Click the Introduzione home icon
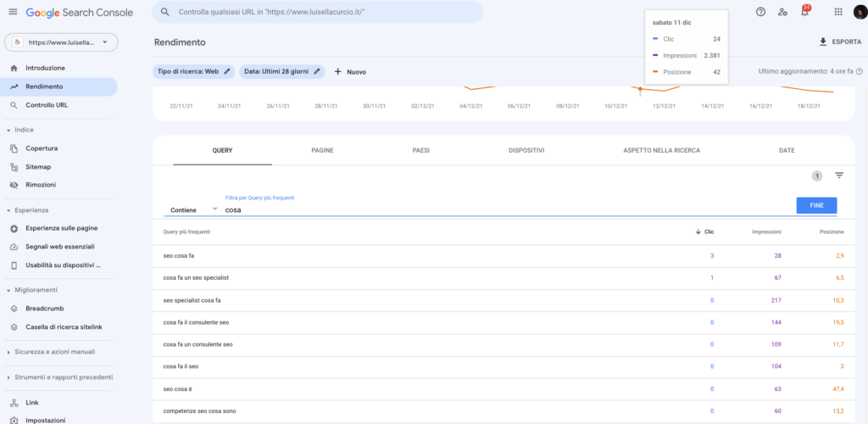 pos(14,68)
